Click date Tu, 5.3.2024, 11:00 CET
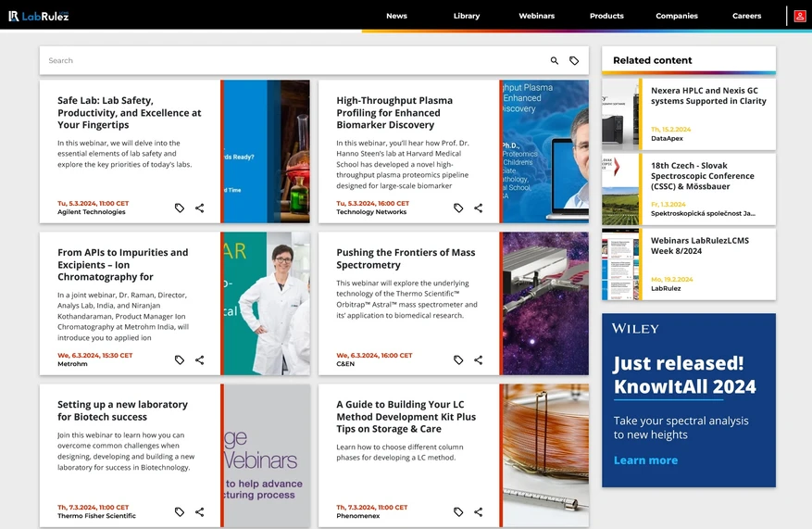This screenshot has height=529, width=812. click(94, 203)
